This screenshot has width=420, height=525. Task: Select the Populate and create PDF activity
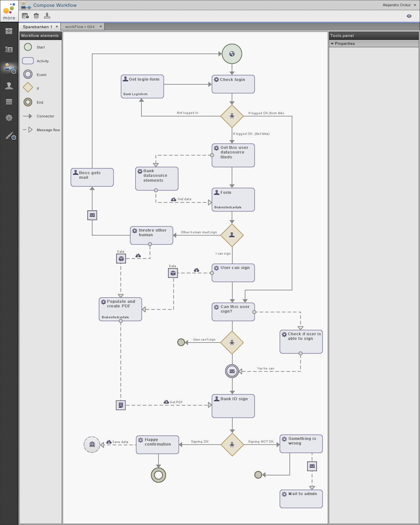pyautogui.click(x=120, y=309)
